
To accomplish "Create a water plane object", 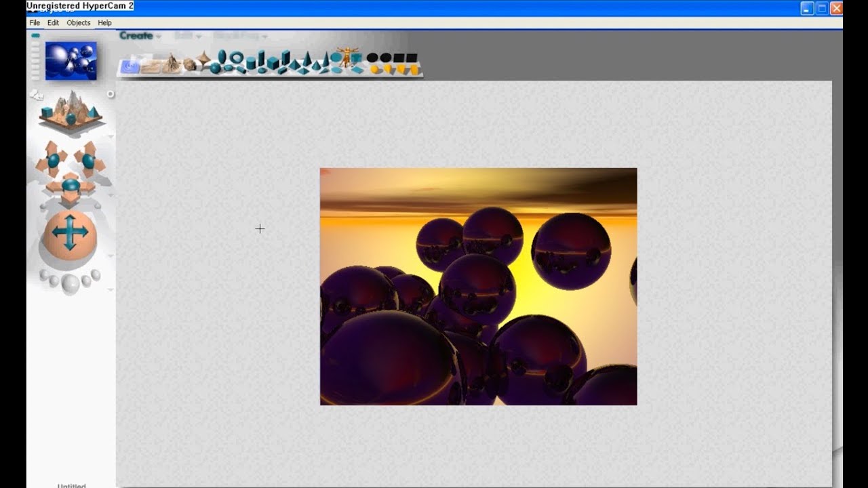I will click(130, 66).
